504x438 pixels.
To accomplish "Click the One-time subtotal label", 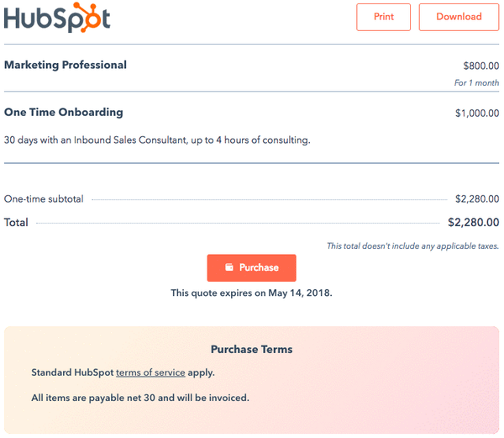I will (44, 199).
